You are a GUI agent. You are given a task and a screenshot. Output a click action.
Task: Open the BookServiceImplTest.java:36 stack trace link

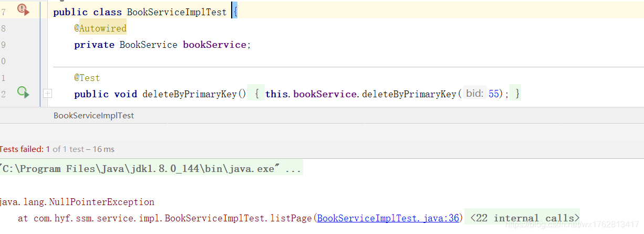pos(389,218)
